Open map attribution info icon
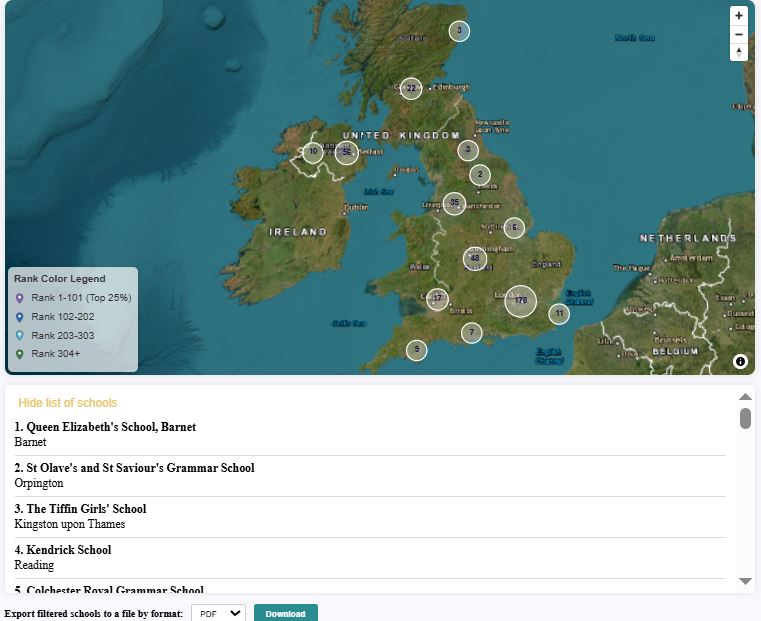This screenshot has width=761, height=621. click(x=740, y=361)
